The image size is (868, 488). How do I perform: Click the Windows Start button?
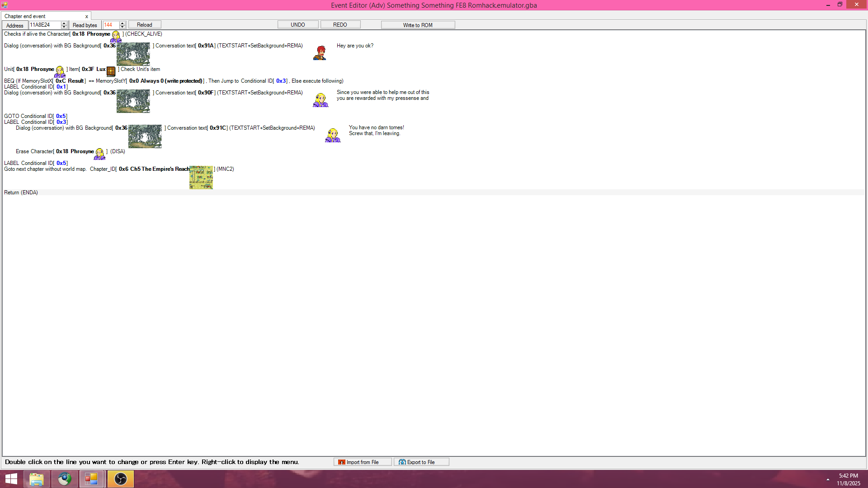11,479
